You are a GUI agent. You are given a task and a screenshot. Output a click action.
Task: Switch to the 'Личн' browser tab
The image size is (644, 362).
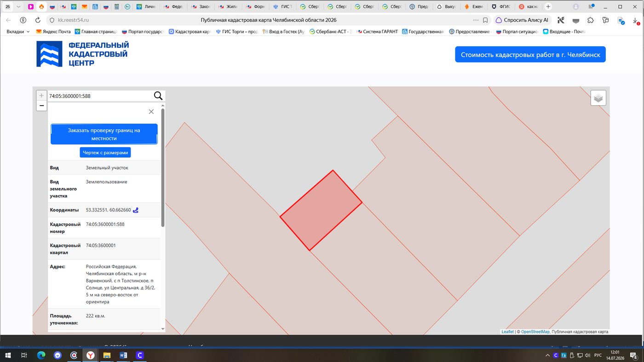click(147, 7)
